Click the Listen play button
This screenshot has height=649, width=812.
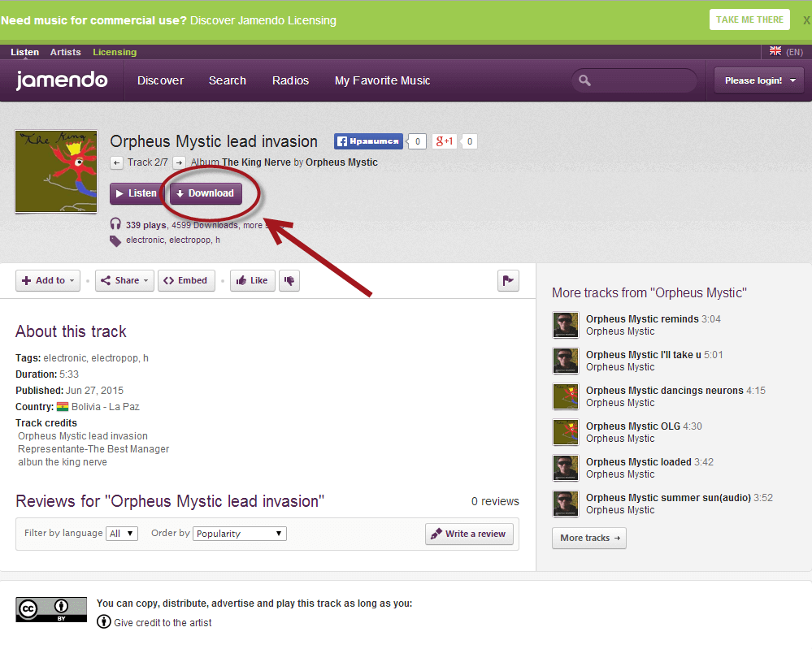[x=137, y=193]
